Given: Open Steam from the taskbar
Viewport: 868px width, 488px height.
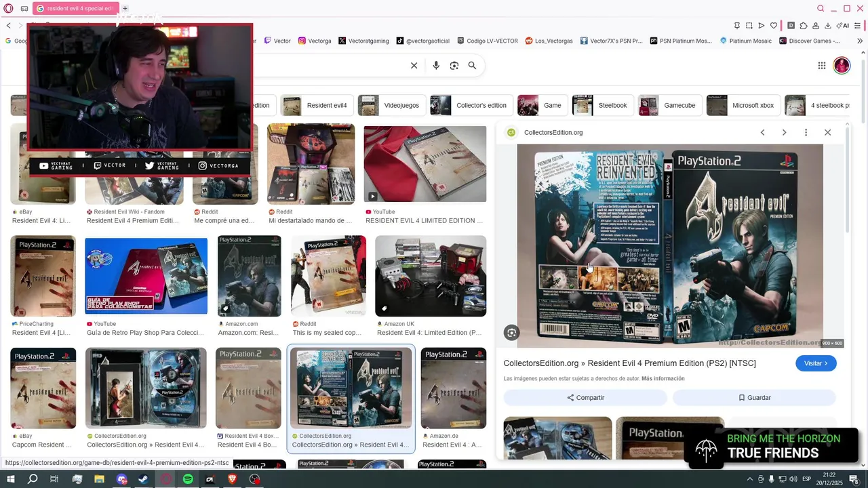Looking at the screenshot, I should point(144,479).
